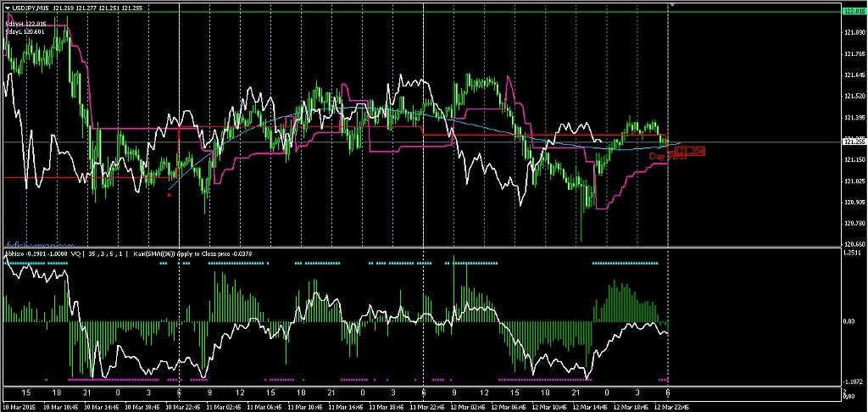The width and height of the screenshot is (868, 412).
Task: Click the 120.660 value on price scale
Action: [x=854, y=244]
